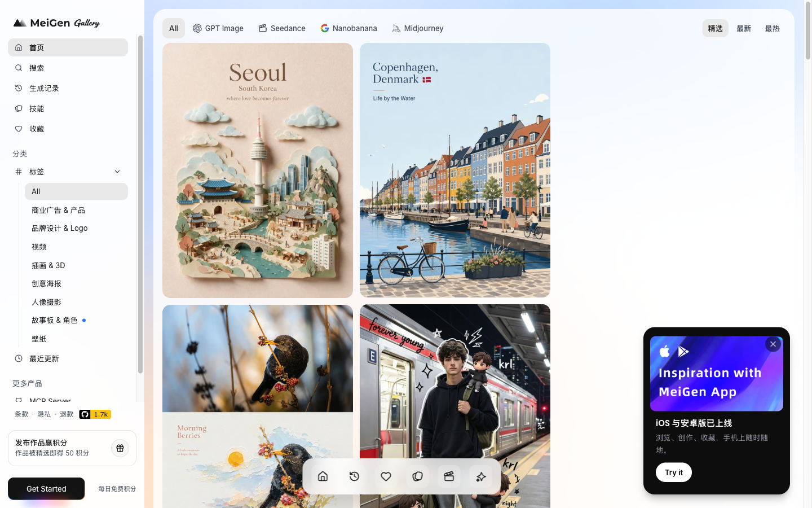Screen dimensions: 812x508
Task: Select the All tag filter in sidebar
Action: click(x=76, y=191)
